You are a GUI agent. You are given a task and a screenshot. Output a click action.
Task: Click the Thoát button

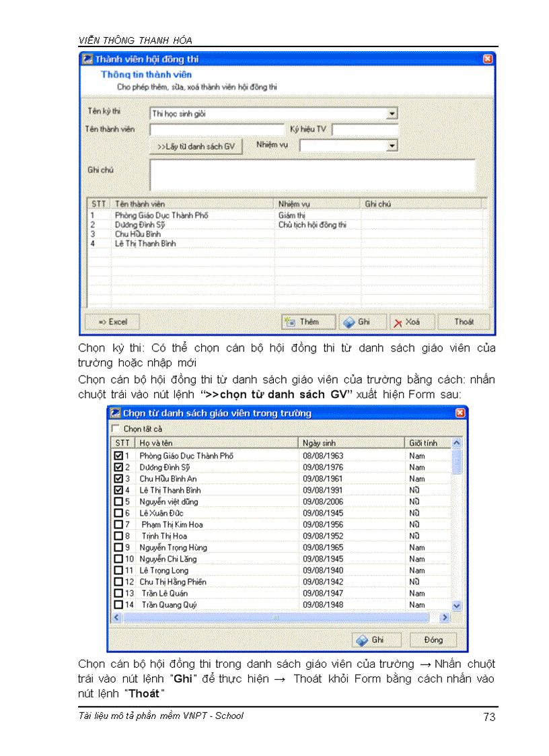[x=464, y=322]
